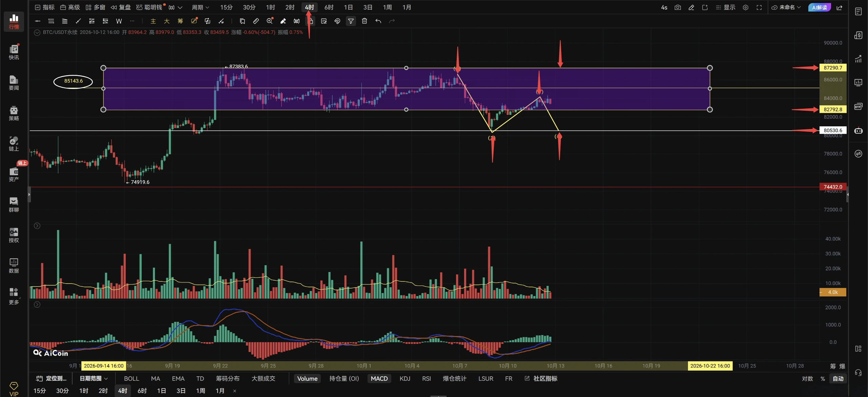Open the customer service headset icon
The width and height of the screenshot is (868, 397).
[858, 373]
